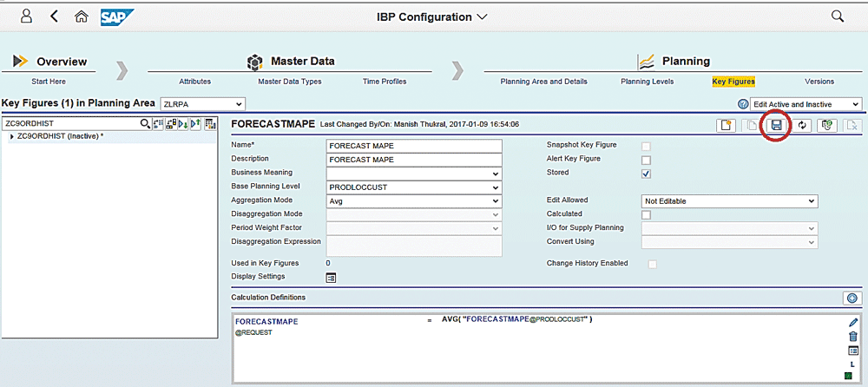Open Display Settings icon

click(x=331, y=278)
